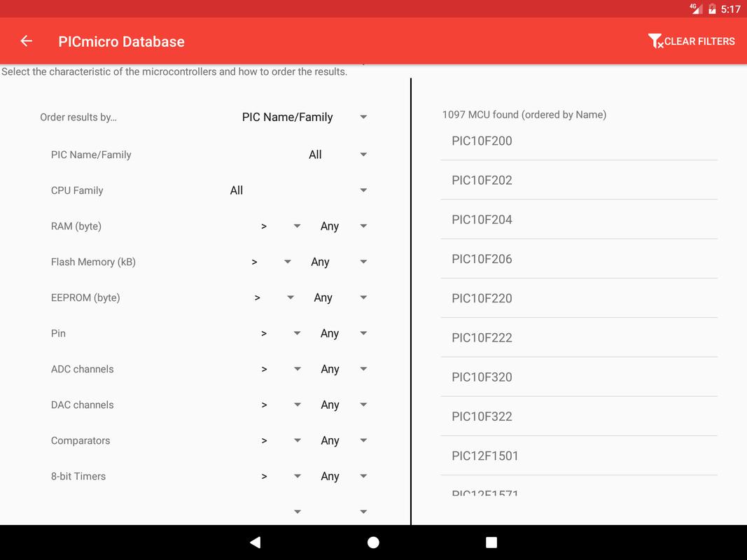Select PIC10F200 from the results list

(579, 141)
